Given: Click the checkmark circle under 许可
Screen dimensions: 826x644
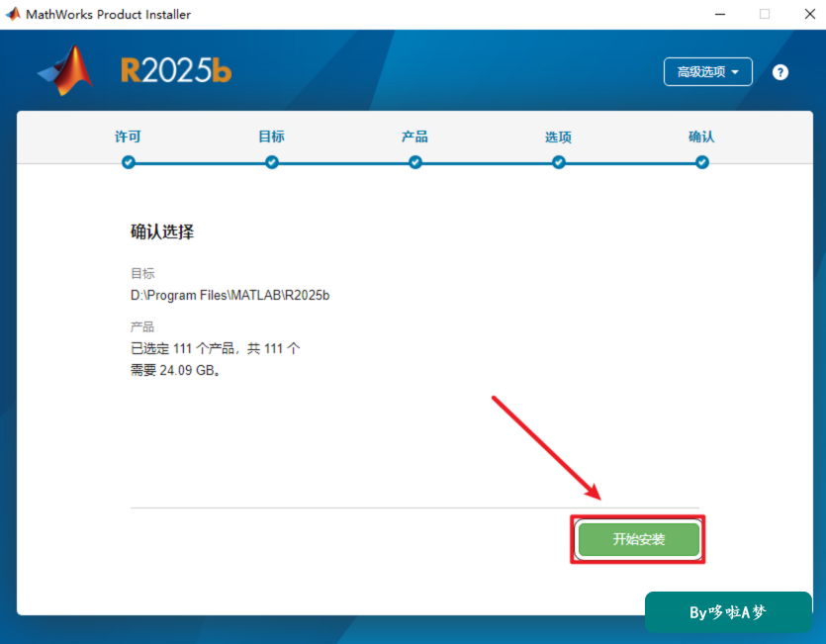Looking at the screenshot, I should tap(128, 162).
